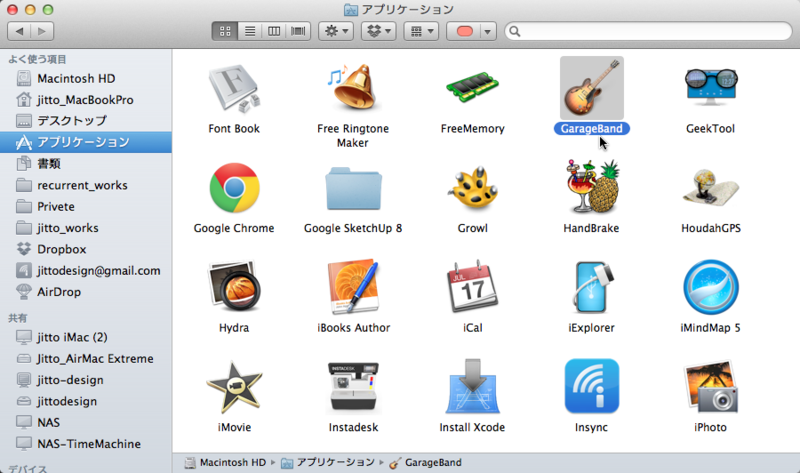The image size is (800, 473).
Task: Click the 'iBooks Author' label text
Action: (x=354, y=328)
